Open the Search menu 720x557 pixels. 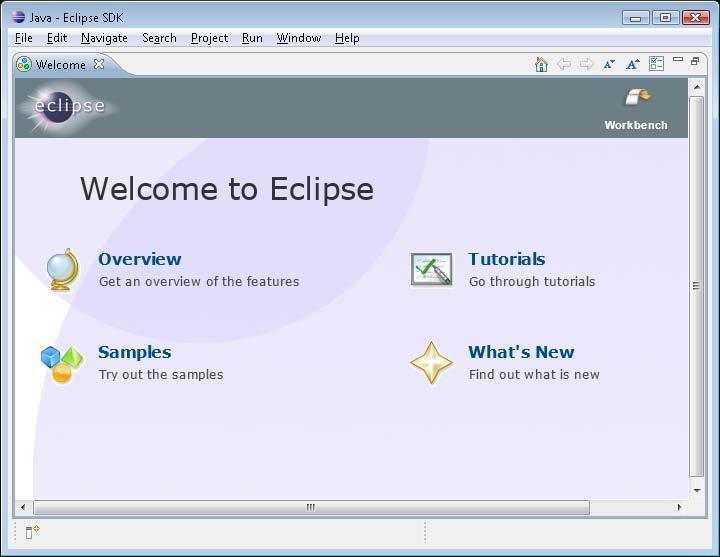tap(159, 38)
